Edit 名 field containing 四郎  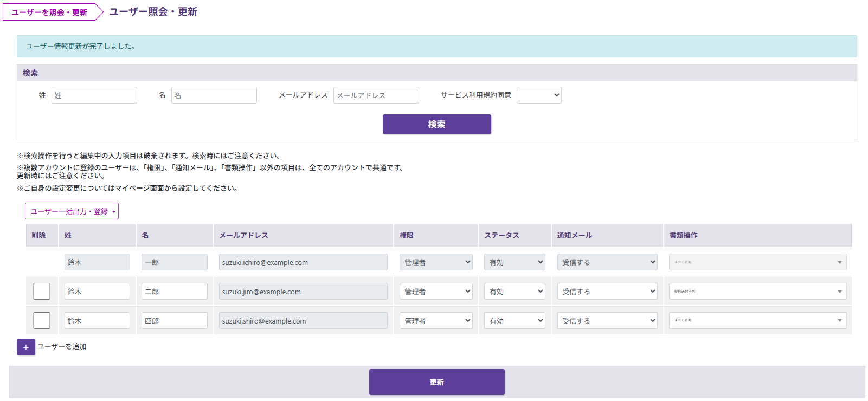pos(175,321)
